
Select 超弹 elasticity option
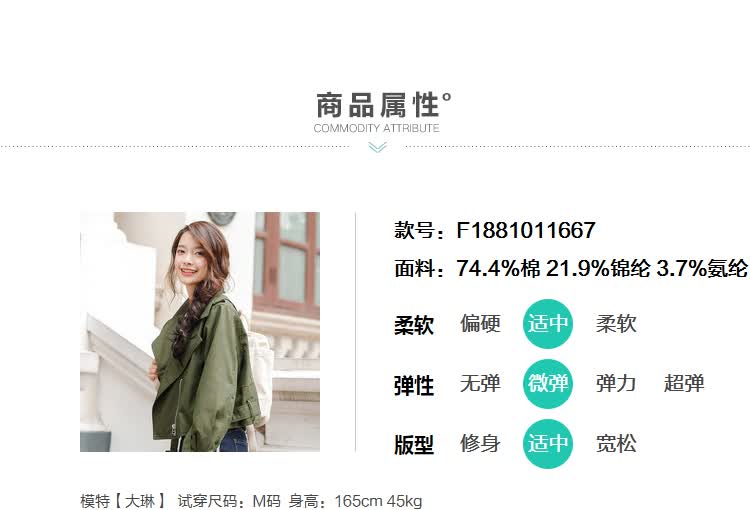click(x=684, y=384)
